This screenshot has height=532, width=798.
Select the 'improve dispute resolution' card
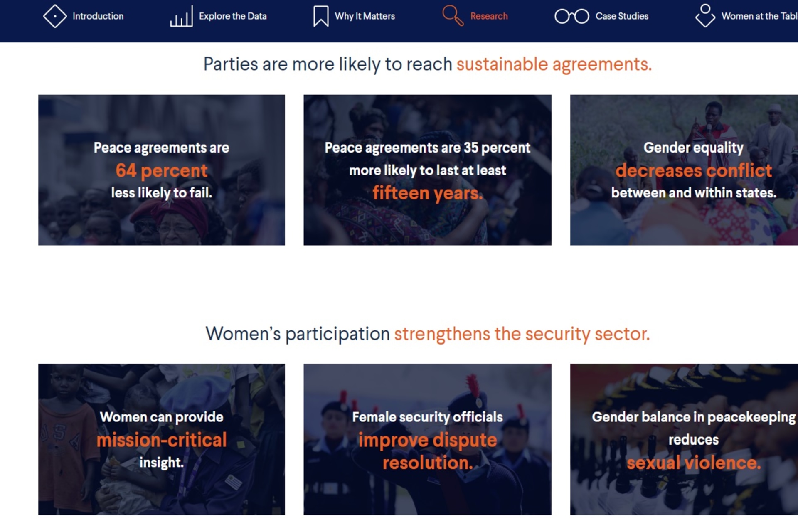(x=427, y=439)
